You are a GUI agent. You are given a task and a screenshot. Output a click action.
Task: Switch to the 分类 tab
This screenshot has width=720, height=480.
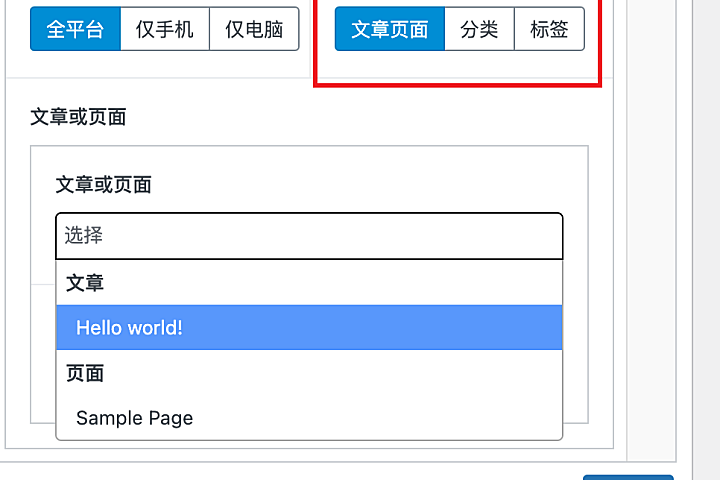[x=479, y=29]
